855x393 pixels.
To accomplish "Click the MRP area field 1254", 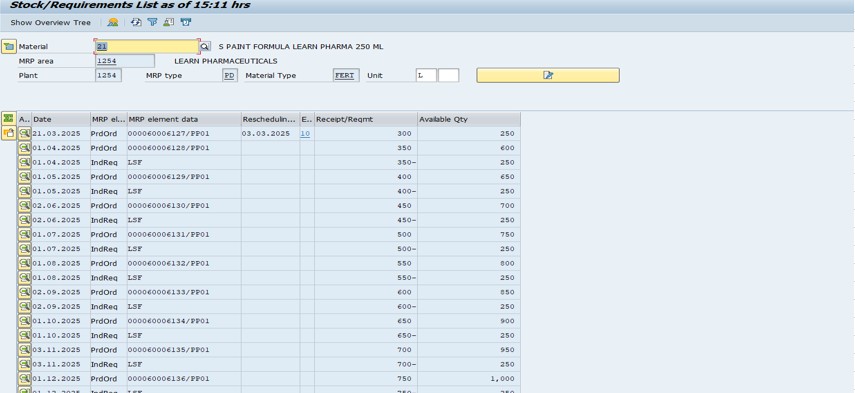I will click(x=124, y=61).
